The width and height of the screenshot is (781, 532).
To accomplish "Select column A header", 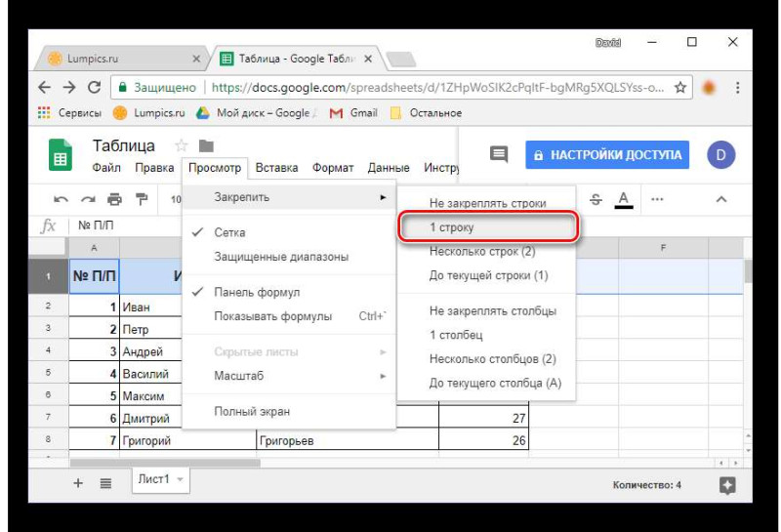I will tap(94, 248).
